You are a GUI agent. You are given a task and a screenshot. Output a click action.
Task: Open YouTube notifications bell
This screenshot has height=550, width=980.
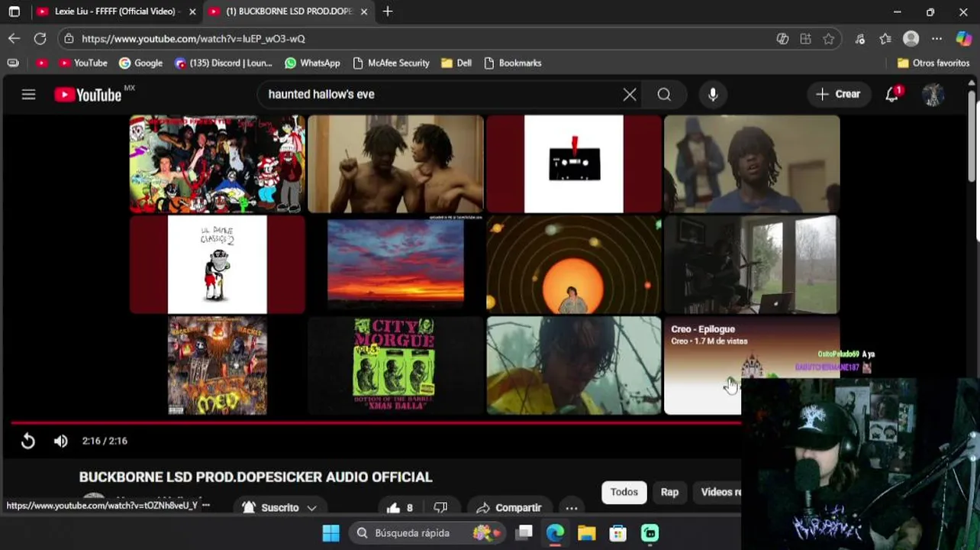point(891,95)
